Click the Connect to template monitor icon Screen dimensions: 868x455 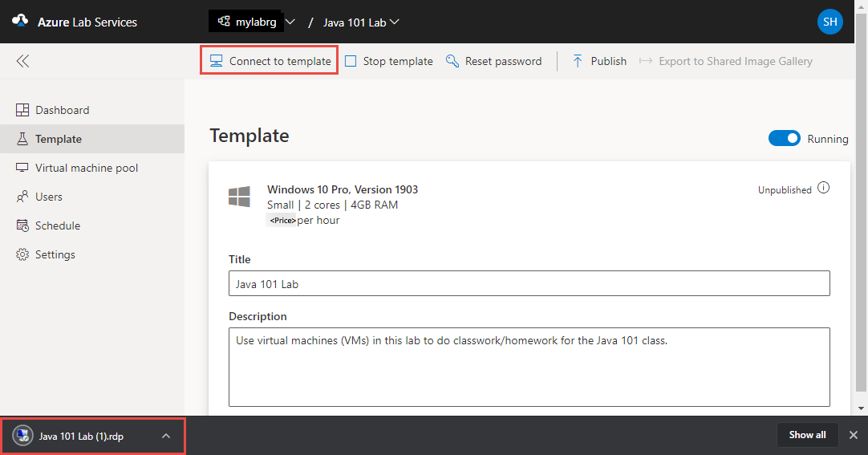pos(216,61)
